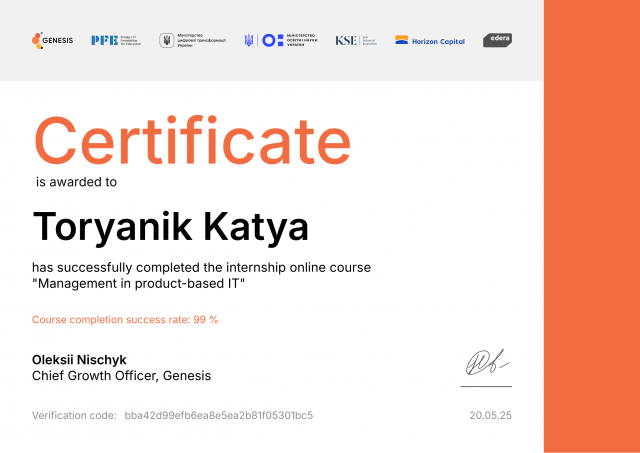Image resolution: width=640 pixels, height=453 pixels.
Task: Click the verification code hash value
Action: click(x=218, y=414)
